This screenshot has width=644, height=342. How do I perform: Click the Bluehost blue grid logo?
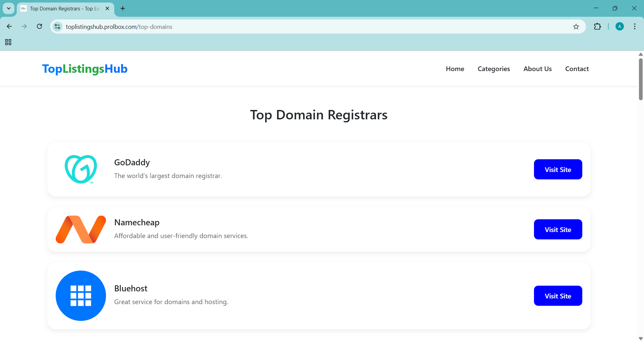(x=81, y=296)
